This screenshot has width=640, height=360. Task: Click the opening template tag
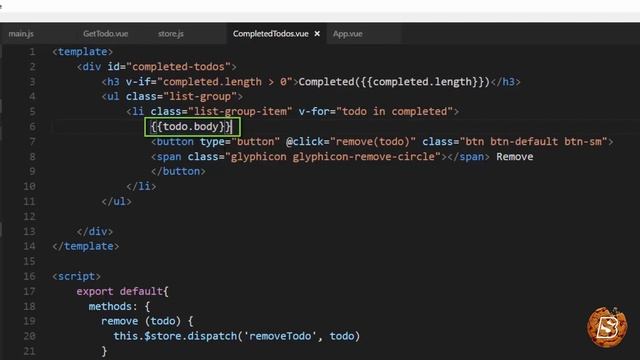[x=82, y=52]
